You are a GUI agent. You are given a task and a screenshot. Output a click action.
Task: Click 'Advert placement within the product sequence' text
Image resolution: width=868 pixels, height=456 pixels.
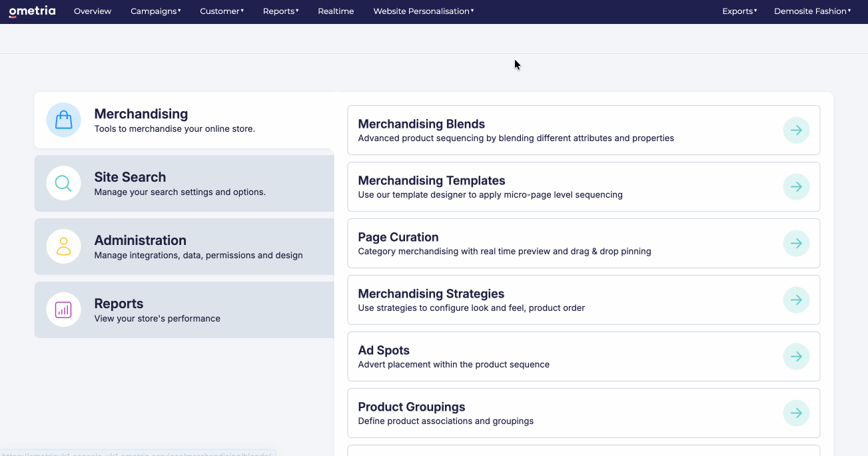coord(454,365)
